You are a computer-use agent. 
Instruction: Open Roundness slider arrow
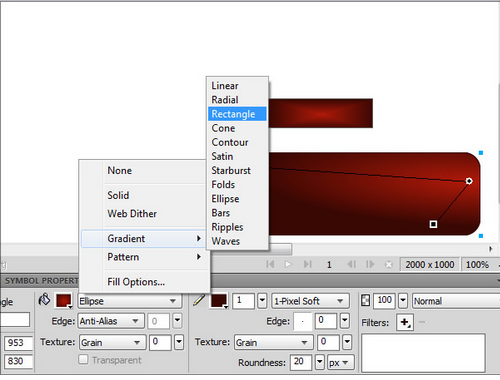pyautogui.click(x=320, y=362)
